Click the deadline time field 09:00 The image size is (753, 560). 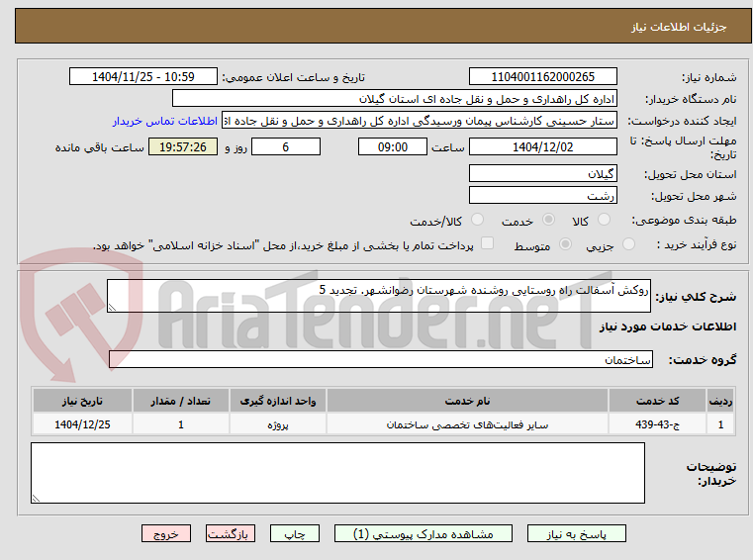tap(393, 146)
